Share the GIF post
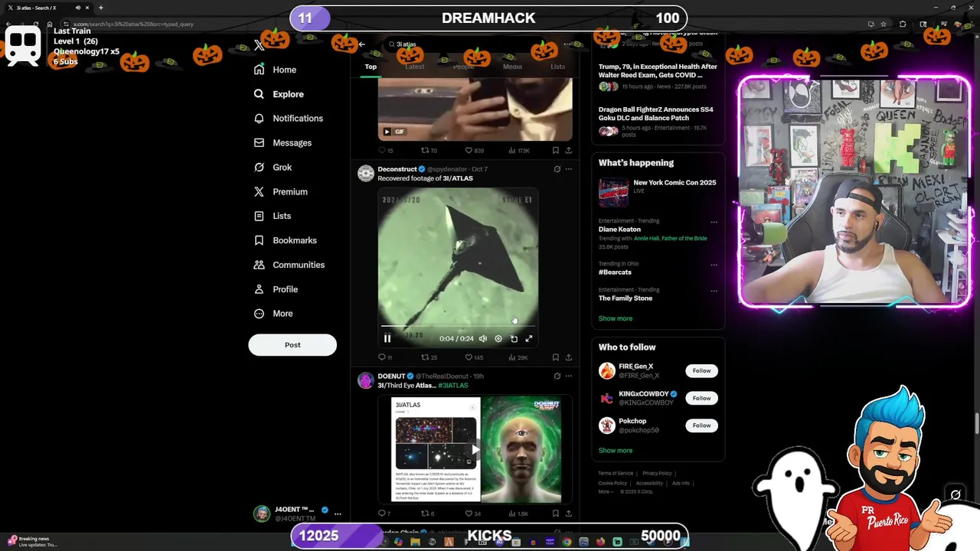The width and height of the screenshot is (980, 551). click(568, 151)
